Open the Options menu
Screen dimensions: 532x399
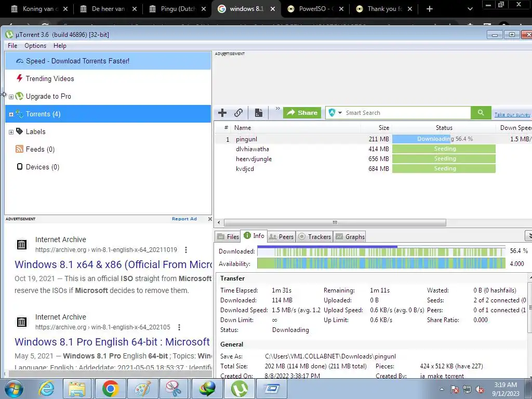pos(35,46)
